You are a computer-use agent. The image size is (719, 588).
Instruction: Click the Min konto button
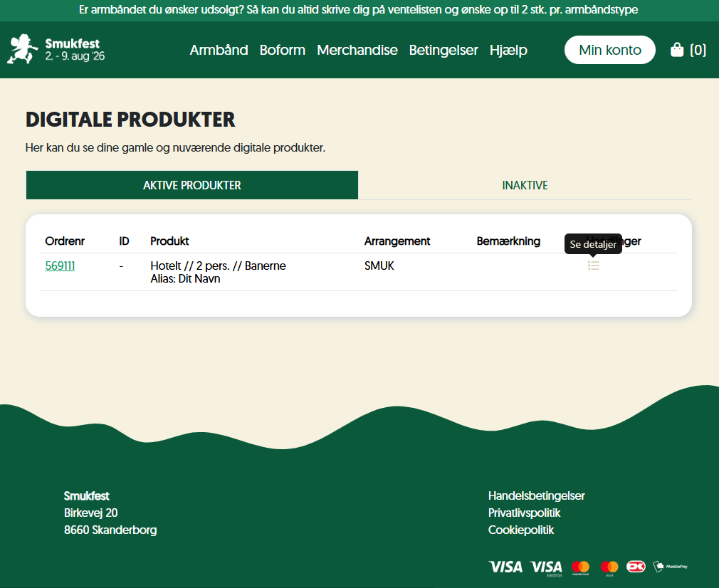pos(610,50)
